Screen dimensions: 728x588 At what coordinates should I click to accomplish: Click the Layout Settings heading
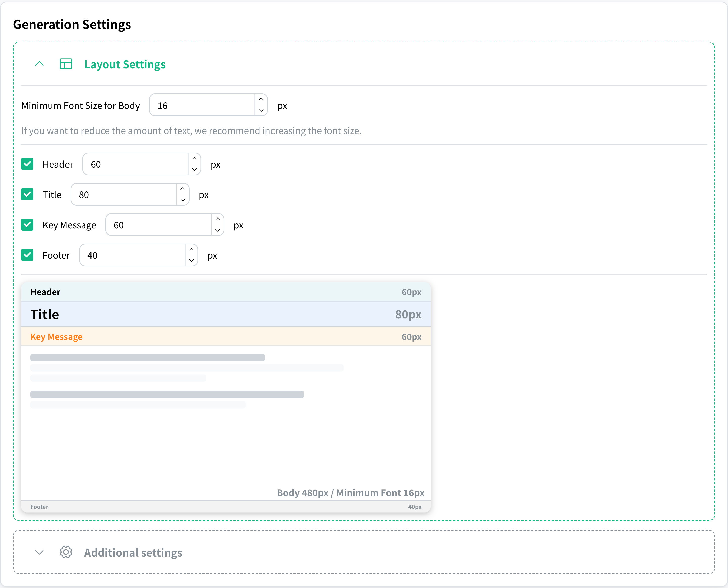point(125,64)
